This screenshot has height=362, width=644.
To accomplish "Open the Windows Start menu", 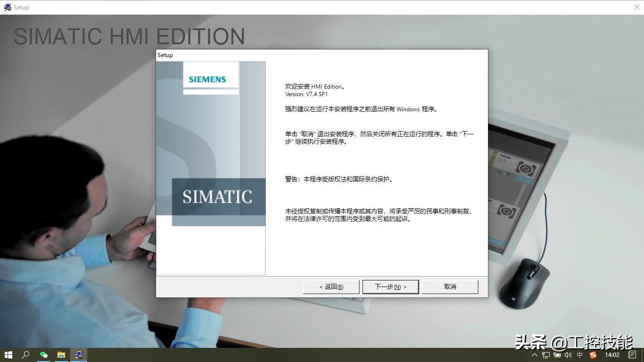I will pyautogui.click(x=9, y=355).
